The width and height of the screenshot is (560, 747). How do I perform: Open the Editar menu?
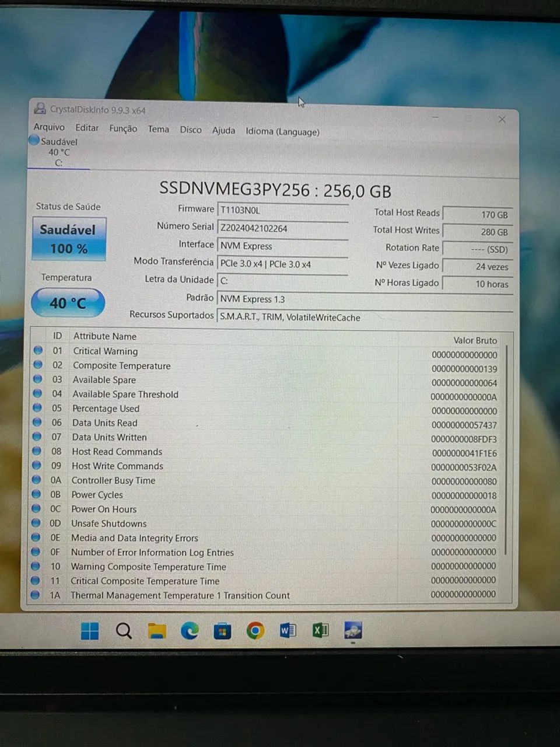[x=87, y=127]
